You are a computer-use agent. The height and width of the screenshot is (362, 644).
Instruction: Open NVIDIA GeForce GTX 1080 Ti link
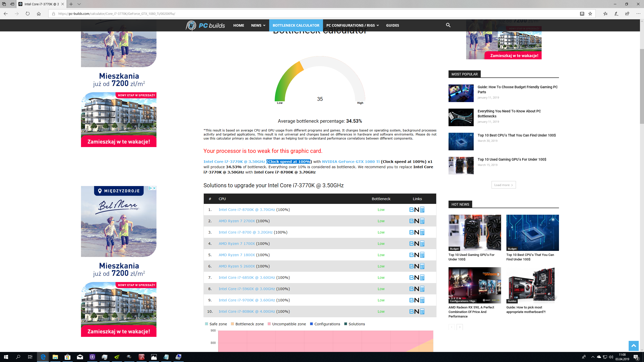click(351, 162)
